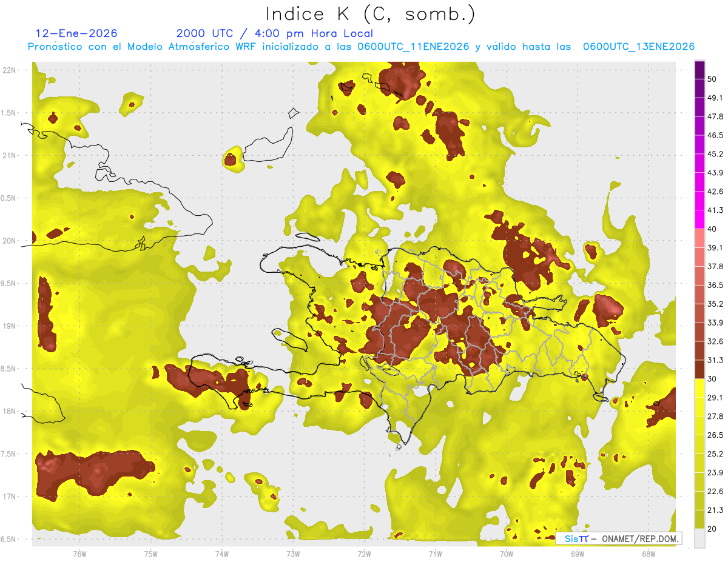This screenshot has height=562, width=728.
Task: Select the date label "12-Ene-2026"
Action: point(76,33)
